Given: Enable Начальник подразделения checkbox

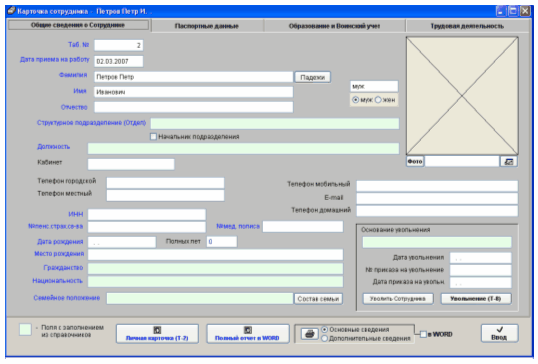Looking at the screenshot, I should click(153, 137).
